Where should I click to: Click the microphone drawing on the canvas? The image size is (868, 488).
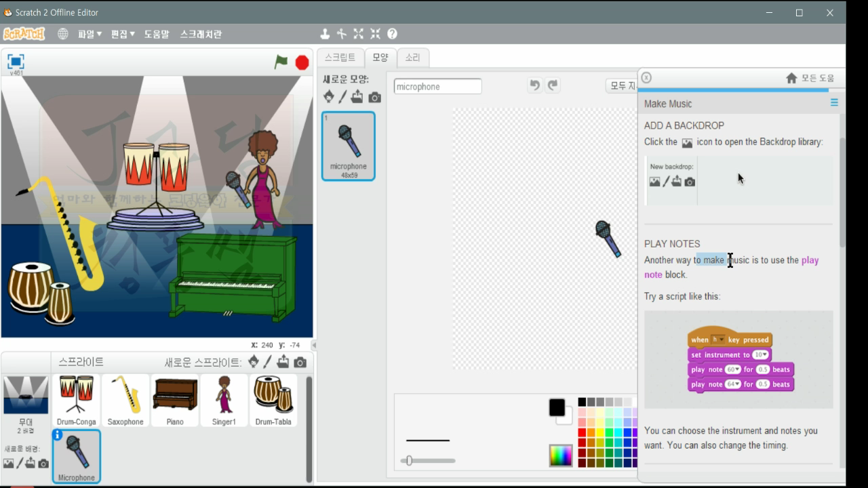(x=608, y=239)
